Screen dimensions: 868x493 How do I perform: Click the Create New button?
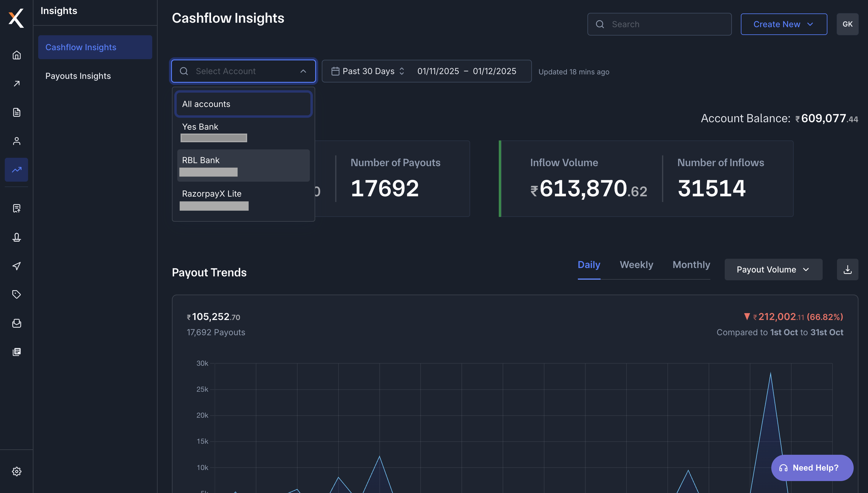784,24
